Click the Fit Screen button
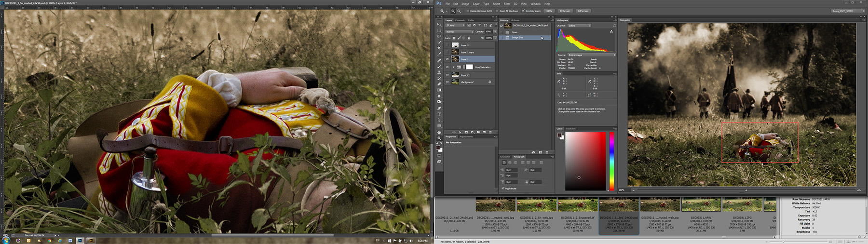The width and height of the screenshot is (868, 244). (565, 11)
